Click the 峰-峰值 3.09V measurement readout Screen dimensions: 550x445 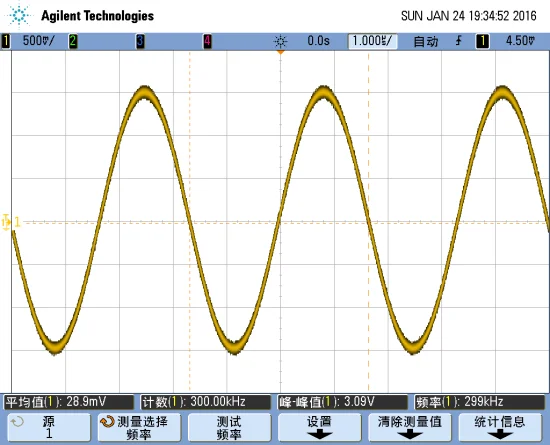click(x=342, y=402)
